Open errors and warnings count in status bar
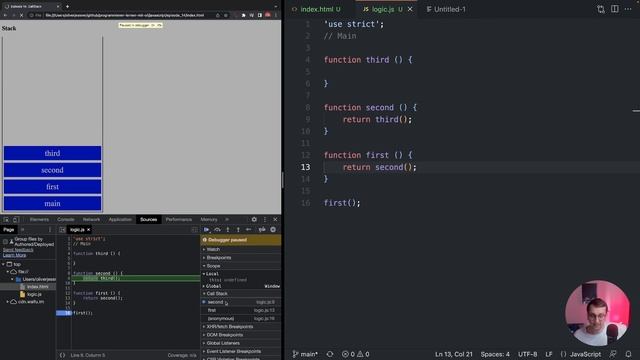This screenshot has height=360, width=640. coord(356,354)
